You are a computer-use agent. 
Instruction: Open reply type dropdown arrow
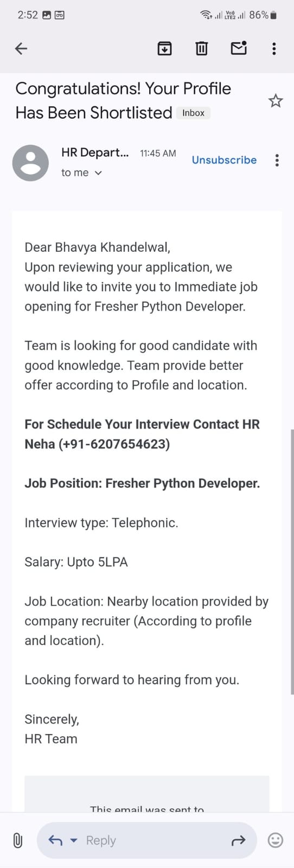tap(74, 841)
